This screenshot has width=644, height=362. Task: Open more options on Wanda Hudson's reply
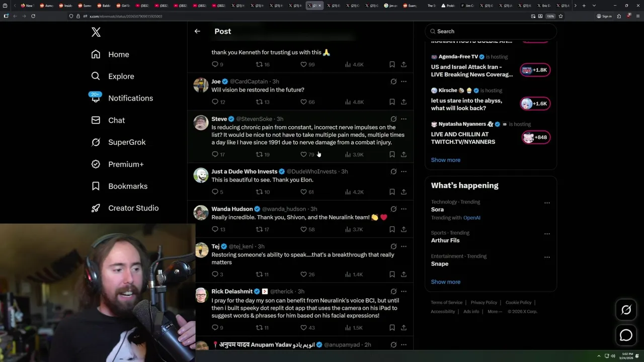(x=404, y=209)
